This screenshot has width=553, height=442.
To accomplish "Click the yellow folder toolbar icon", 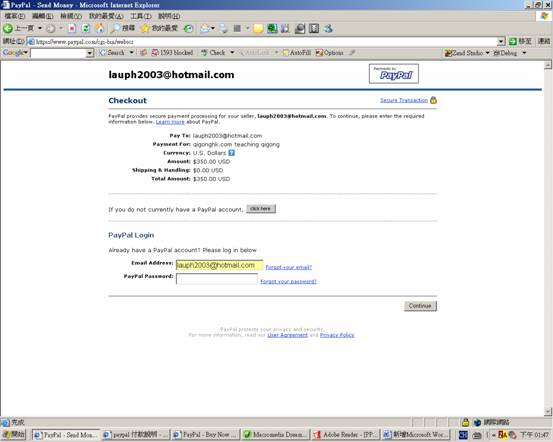I will click(258, 29).
